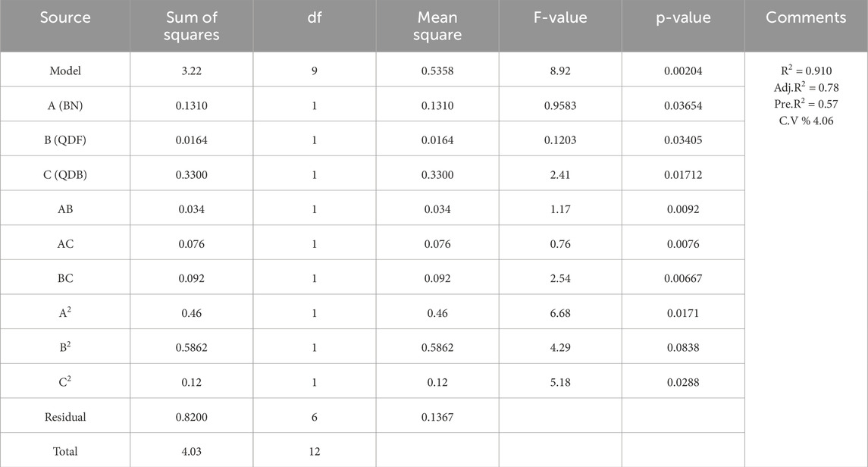Select the Residual row label
Image resolution: width=868 pixels, height=467 pixels.
(x=65, y=417)
